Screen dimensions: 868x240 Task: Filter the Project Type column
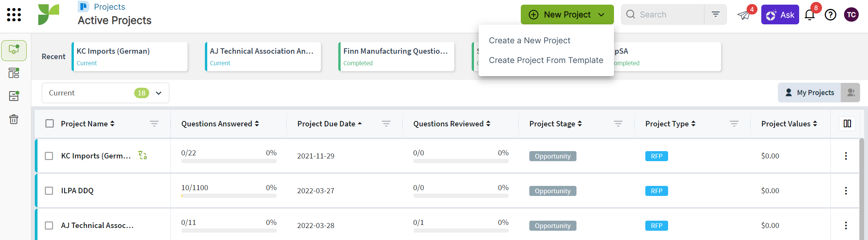coord(734,124)
